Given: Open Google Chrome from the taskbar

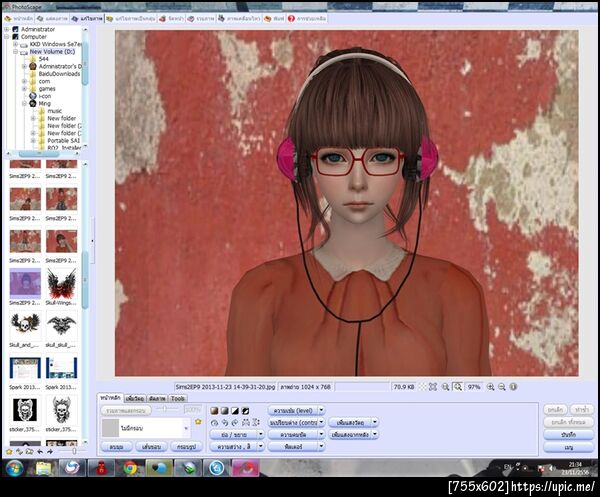Looking at the screenshot, I should click(x=130, y=468).
